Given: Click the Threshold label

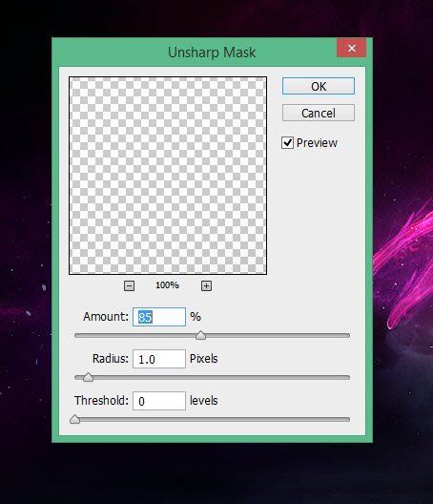Looking at the screenshot, I should [x=101, y=401].
